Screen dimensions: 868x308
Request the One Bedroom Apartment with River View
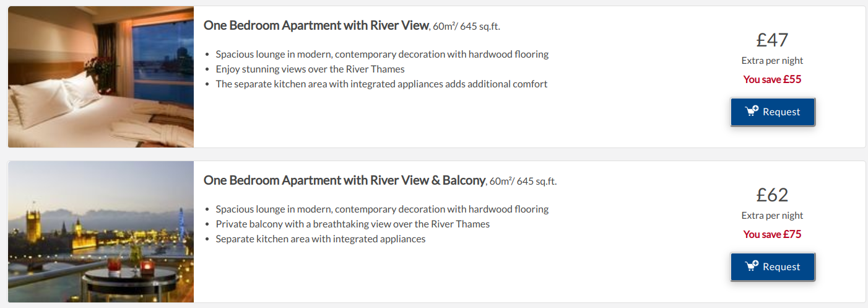773,112
